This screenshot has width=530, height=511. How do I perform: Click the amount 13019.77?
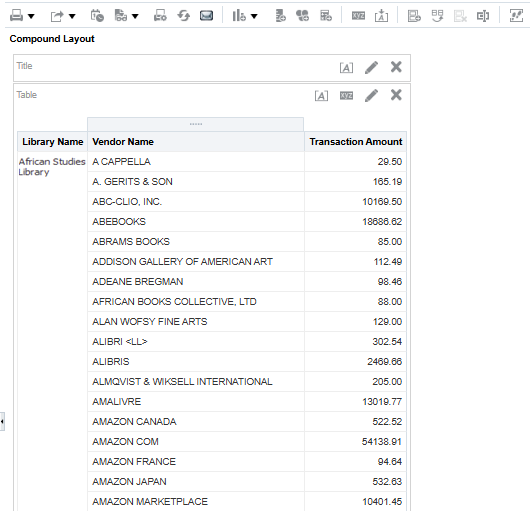(x=382, y=401)
